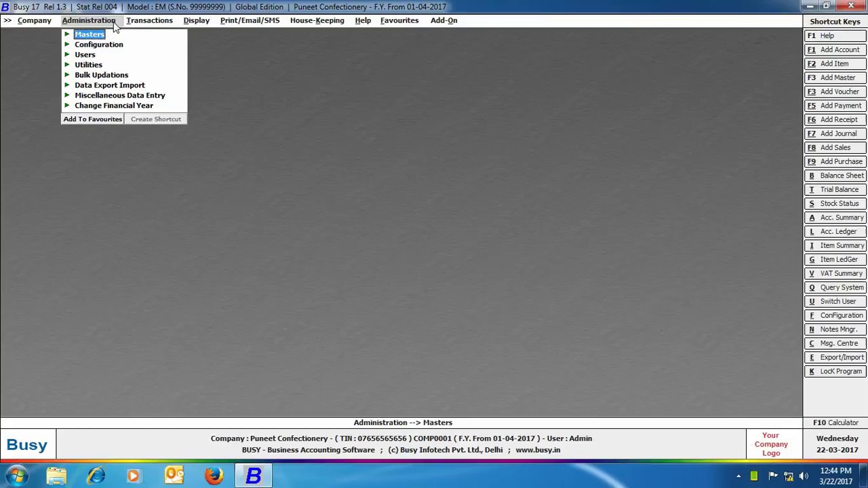
Task: Expand Data Export Import arrow
Action: [67, 85]
